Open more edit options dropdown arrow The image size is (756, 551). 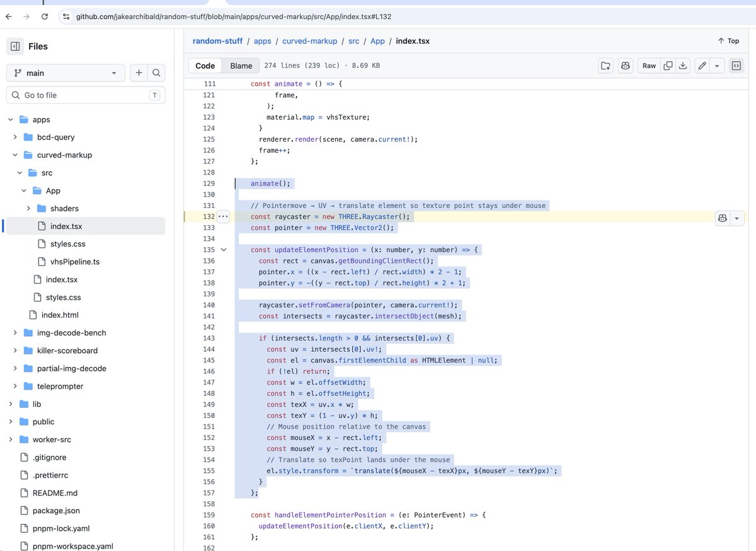click(717, 66)
